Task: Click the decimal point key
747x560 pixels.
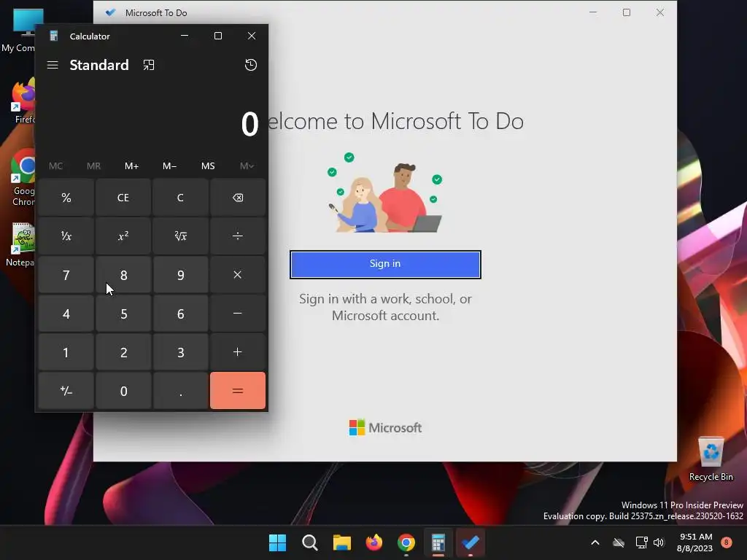Action: (x=181, y=391)
